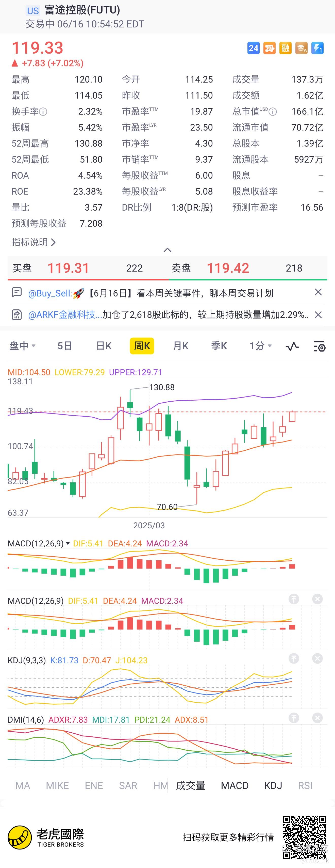
Task: Remove the DMI indicator panel
Action: pyautogui.click(x=317, y=718)
